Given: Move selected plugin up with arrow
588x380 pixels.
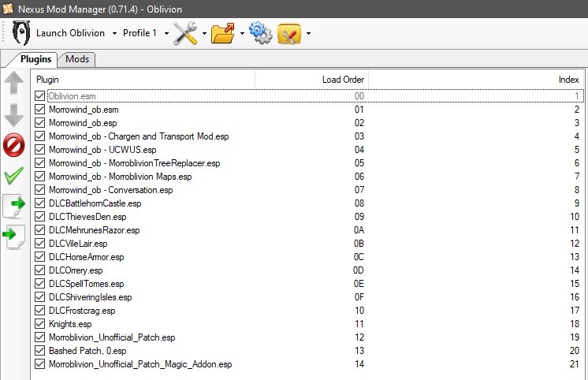Looking at the screenshot, I should tap(14, 83).
